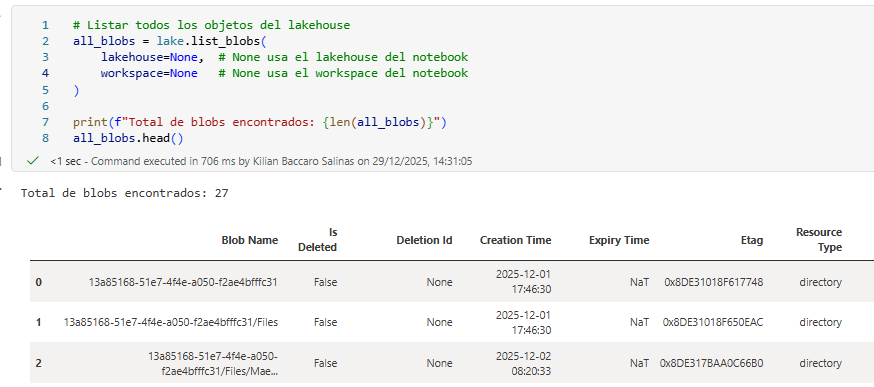Image resolution: width=874 pixels, height=387 pixels.
Task: Click the Blob Name column header
Action: [x=250, y=240]
